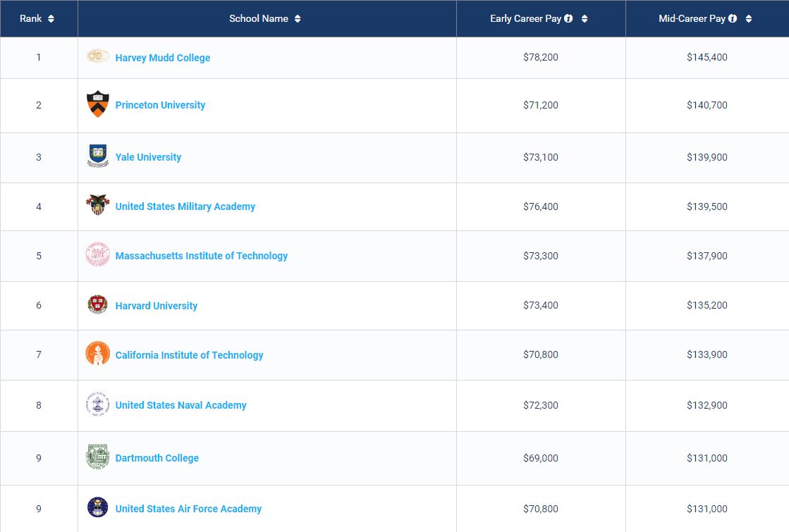Select the $73,300 early career pay value
The image size is (789, 532).
540,256
